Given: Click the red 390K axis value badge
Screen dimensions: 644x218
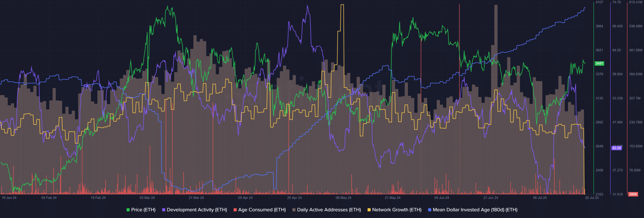Looking at the screenshot, I should tap(633, 194).
